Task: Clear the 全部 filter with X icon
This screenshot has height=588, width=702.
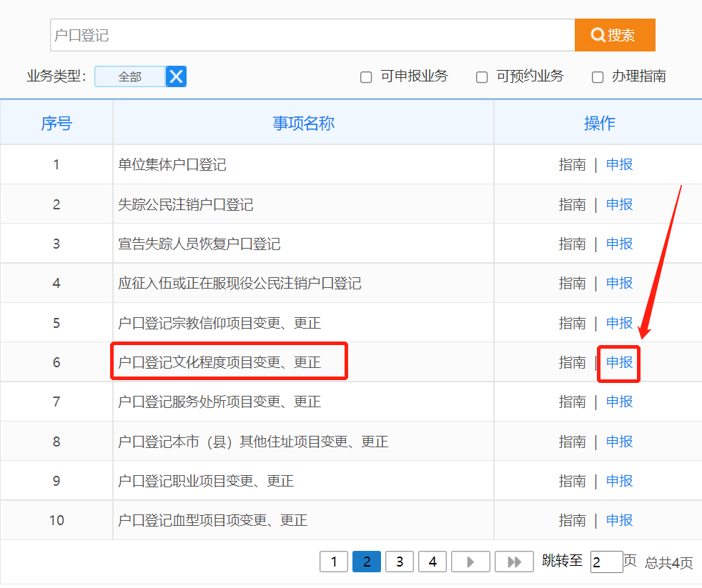Action: click(x=176, y=76)
